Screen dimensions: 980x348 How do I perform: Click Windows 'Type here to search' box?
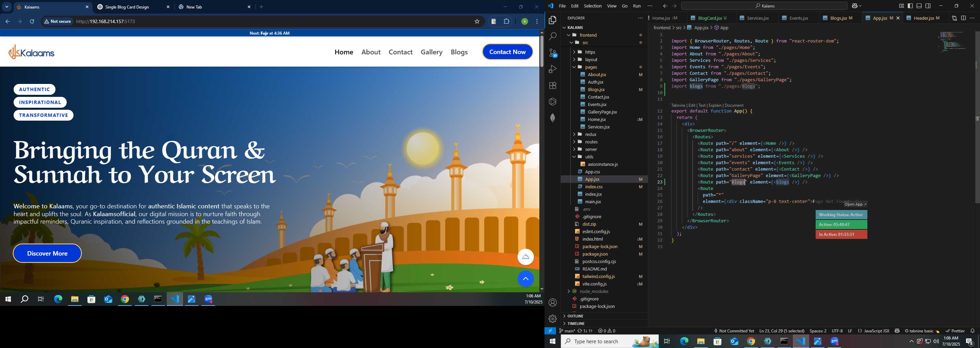tap(609, 342)
